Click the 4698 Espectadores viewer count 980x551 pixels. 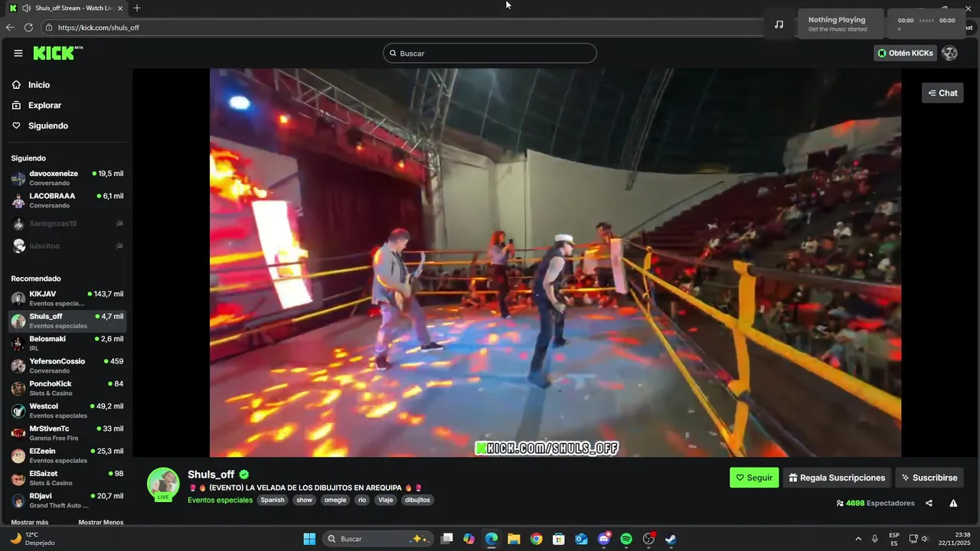(x=876, y=503)
